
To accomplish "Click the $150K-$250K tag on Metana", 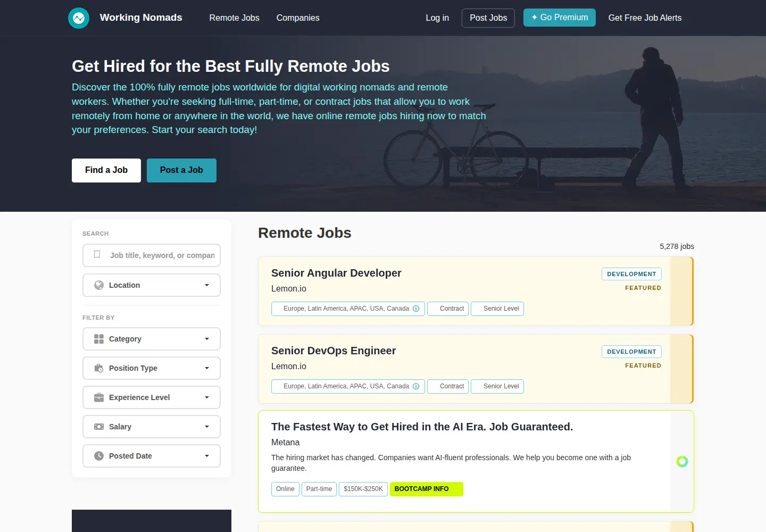I will tap(363, 489).
